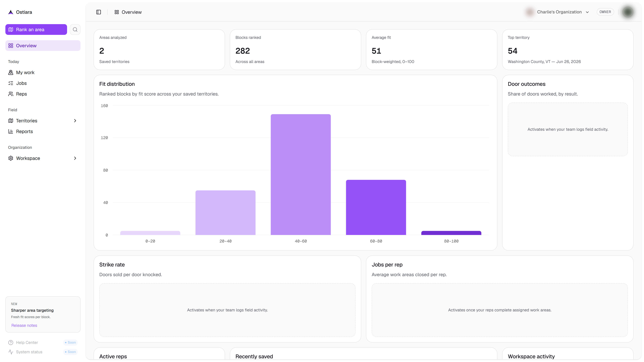This screenshot has height=362, width=644.
Task: Click the OWNER role badge
Action: [x=605, y=12]
